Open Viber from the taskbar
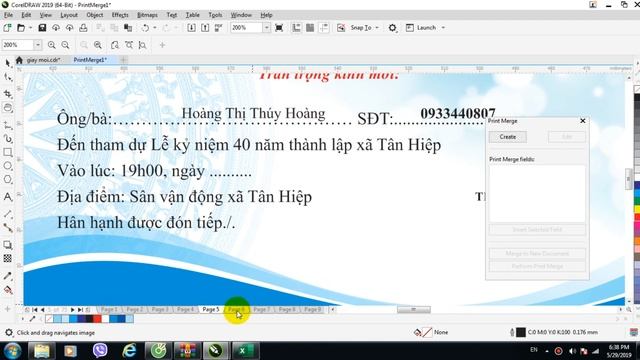 (100, 351)
